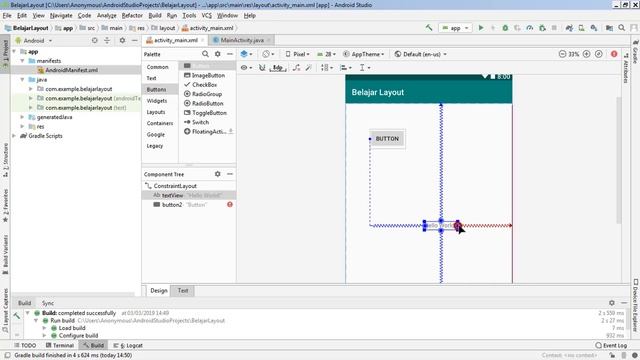Run the app with green play button
Viewport: 640px width, 360px height.
point(481,28)
